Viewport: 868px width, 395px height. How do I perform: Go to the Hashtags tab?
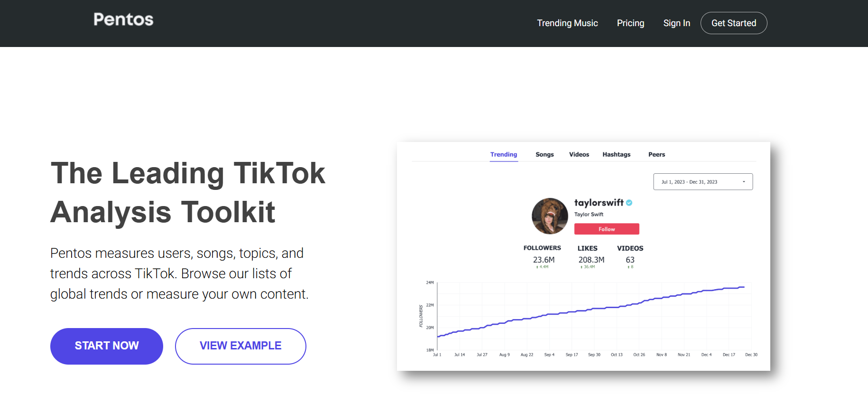click(x=616, y=155)
